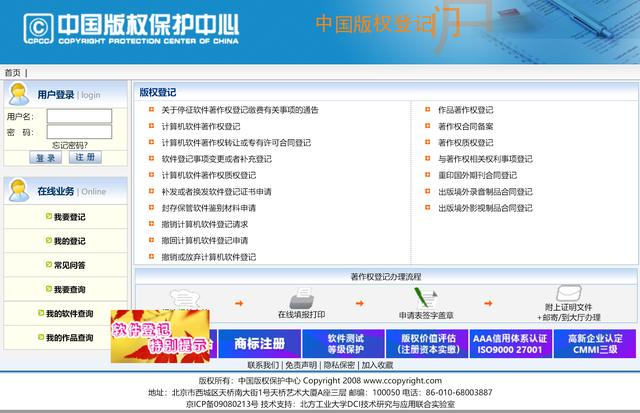
Task: Open 撤销或放弃计算机软件登记 link
Action: (209, 257)
